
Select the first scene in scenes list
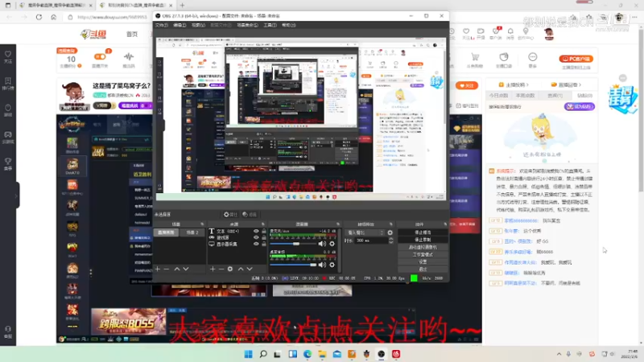point(167,232)
